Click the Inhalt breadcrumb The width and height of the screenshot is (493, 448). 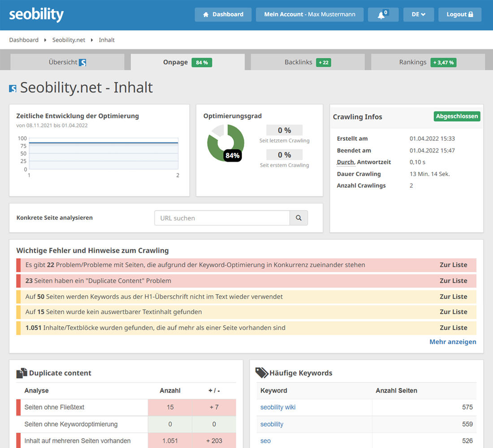(x=107, y=40)
